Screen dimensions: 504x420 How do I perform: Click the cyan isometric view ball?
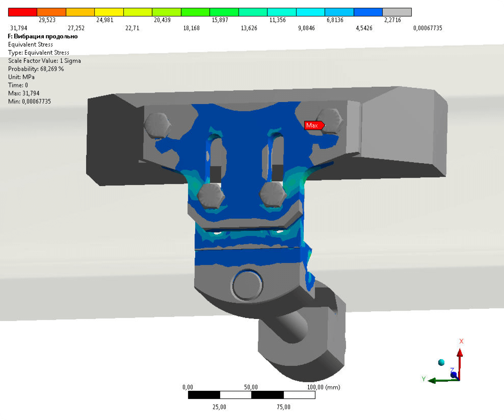point(441,362)
